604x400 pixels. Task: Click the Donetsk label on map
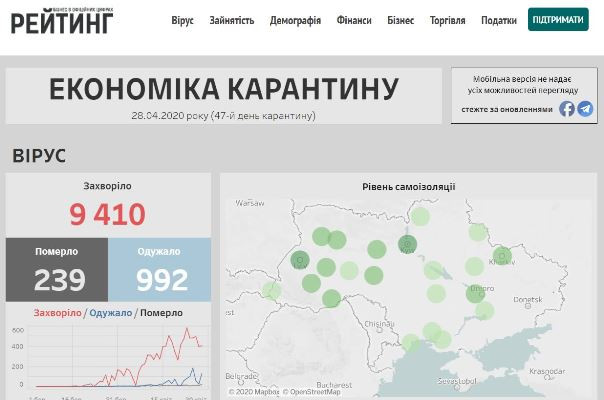pyautogui.click(x=528, y=299)
